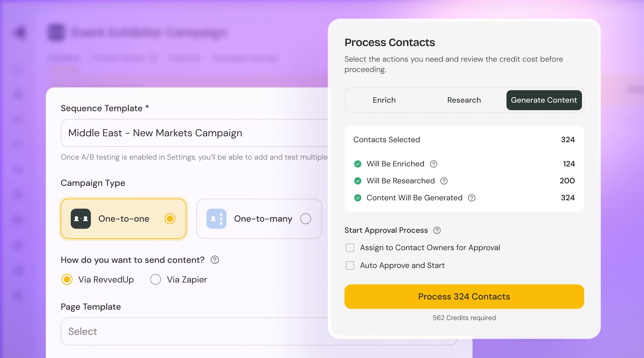Image resolution: width=644 pixels, height=358 pixels.
Task: Select the One-to-many radio button
Action: (x=305, y=218)
